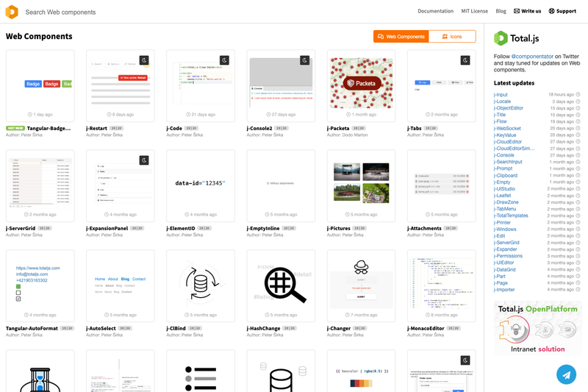Click the j-HashChange magnifier hash icon
Screen dimensions: 588x392
[285, 285]
